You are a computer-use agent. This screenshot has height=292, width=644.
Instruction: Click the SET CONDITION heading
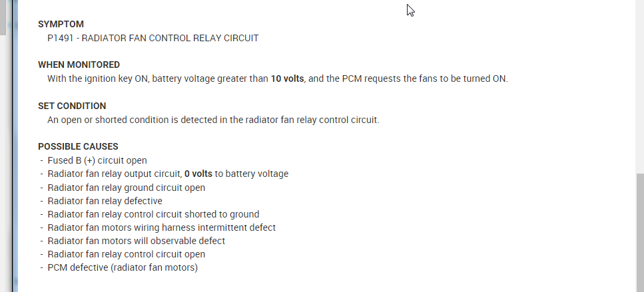[x=72, y=106]
